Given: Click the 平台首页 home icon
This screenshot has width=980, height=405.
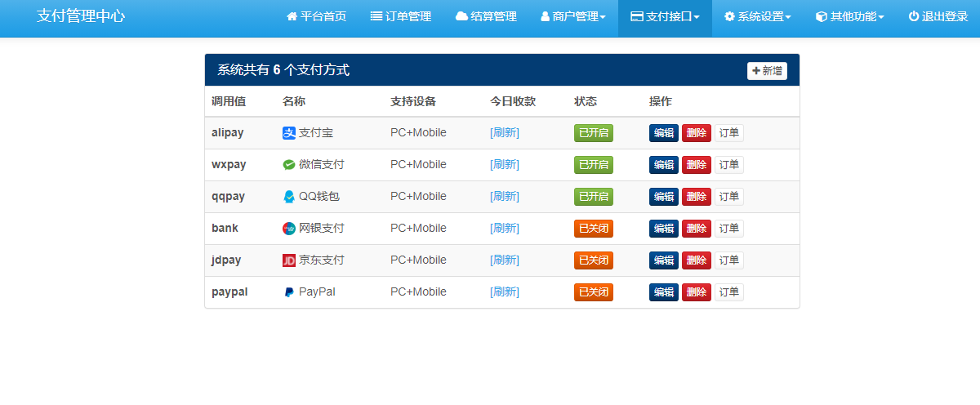Looking at the screenshot, I should [x=292, y=17].
